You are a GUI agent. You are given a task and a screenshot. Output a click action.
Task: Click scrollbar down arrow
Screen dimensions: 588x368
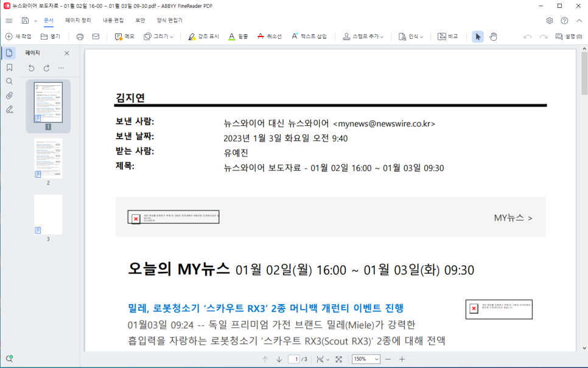click(584, 348)
